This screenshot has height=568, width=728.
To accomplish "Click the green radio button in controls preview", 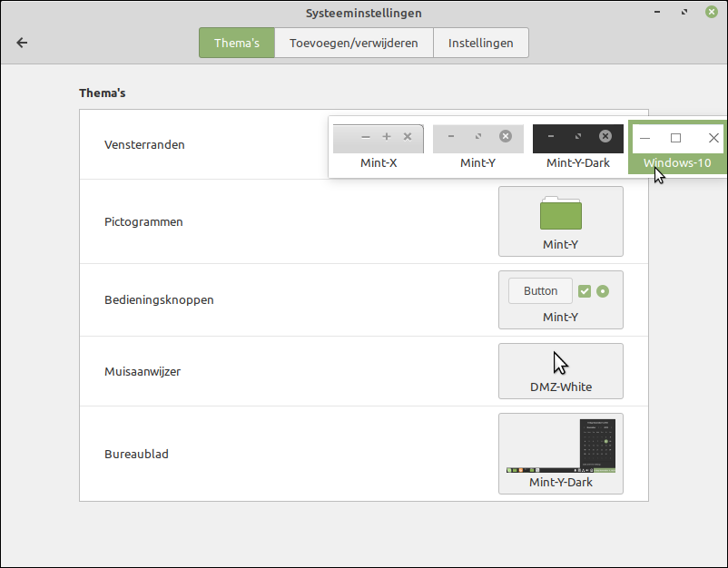I will tap(603, 291).
